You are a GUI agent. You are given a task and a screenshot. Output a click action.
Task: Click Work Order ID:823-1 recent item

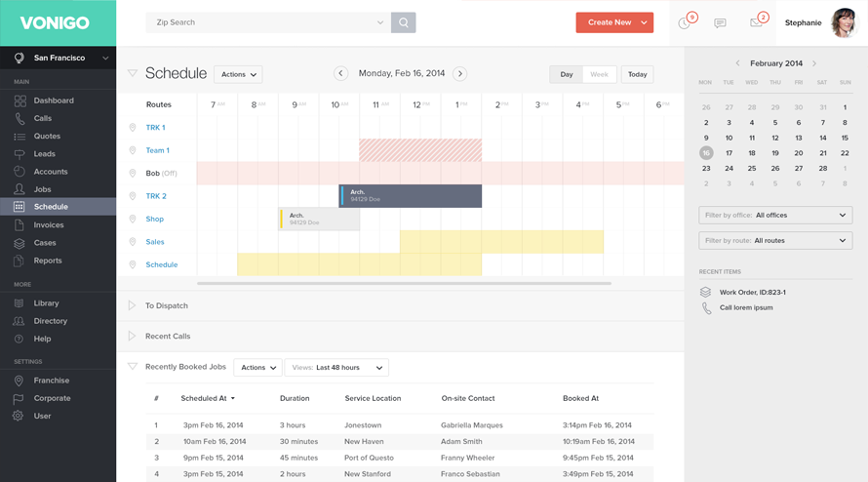(x=752, y=292)
